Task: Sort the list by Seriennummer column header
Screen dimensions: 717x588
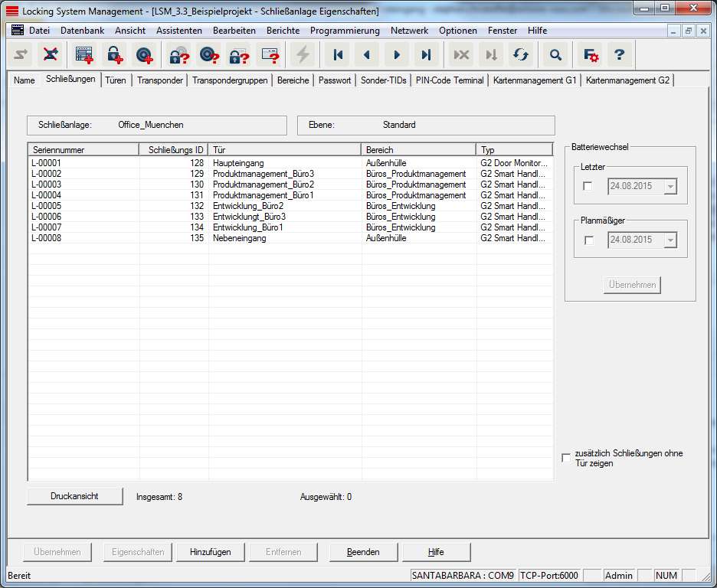Action: coord(83,150)
